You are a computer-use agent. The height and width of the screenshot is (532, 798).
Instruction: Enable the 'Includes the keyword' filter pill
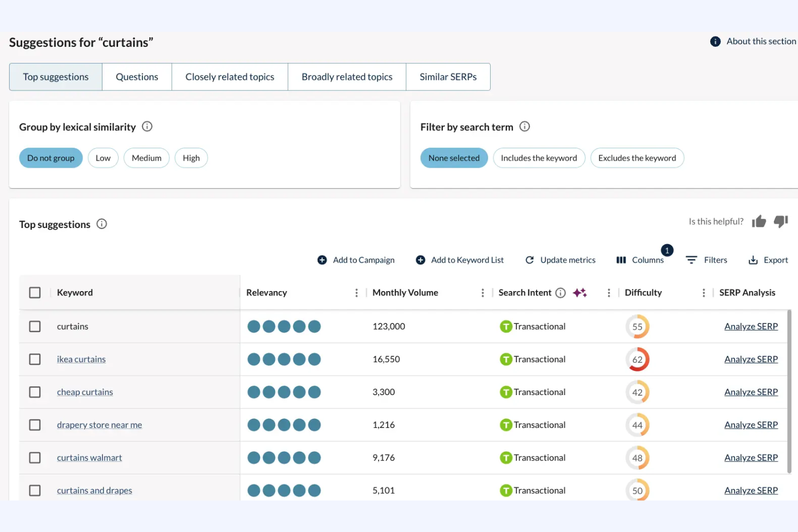[x=539, y=157]
